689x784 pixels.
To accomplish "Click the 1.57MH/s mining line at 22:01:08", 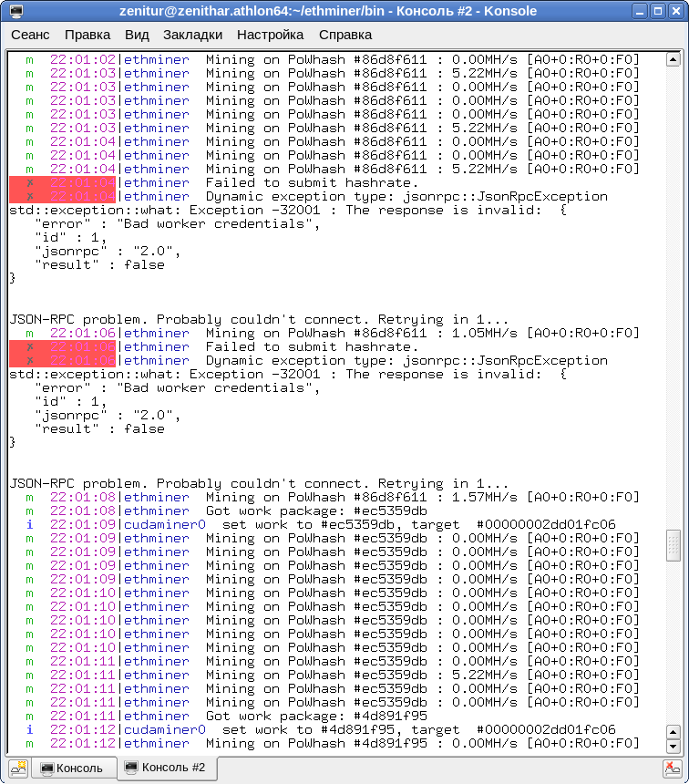I will pos(333,497).
